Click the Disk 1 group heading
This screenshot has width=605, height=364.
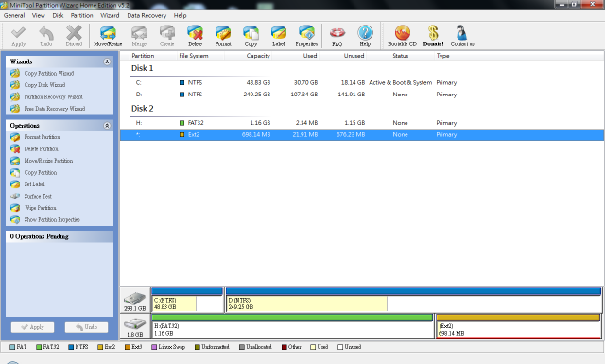143,68
